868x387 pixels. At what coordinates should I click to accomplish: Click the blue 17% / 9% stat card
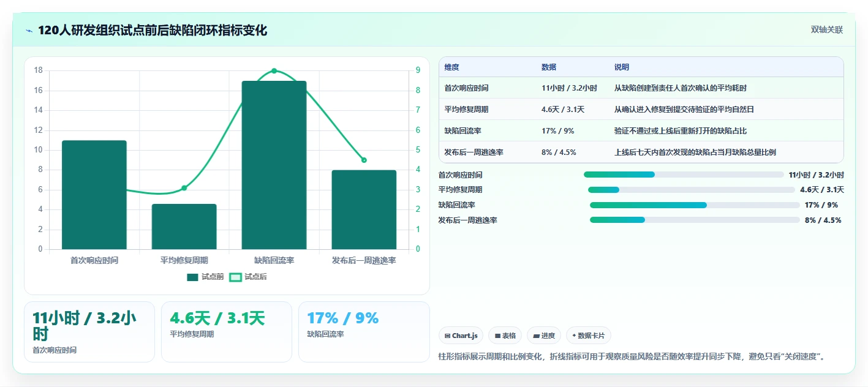[364, 332]
